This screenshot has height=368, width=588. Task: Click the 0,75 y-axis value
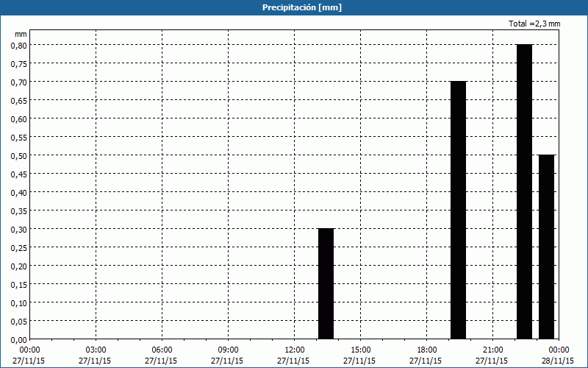coord(19,64)
